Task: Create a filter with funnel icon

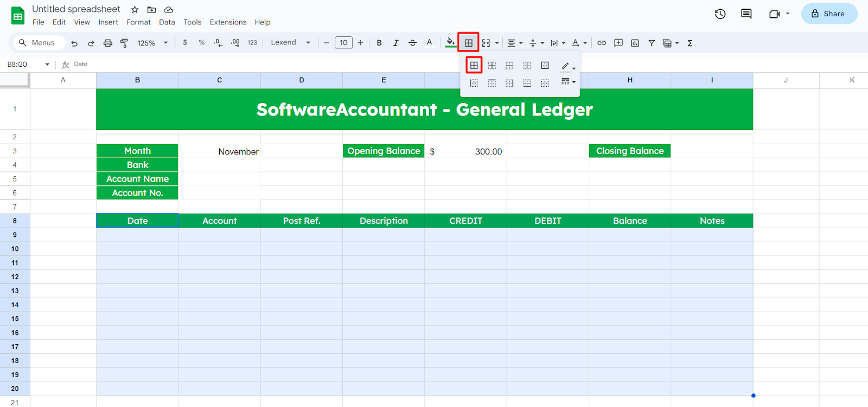Action: 652,43
